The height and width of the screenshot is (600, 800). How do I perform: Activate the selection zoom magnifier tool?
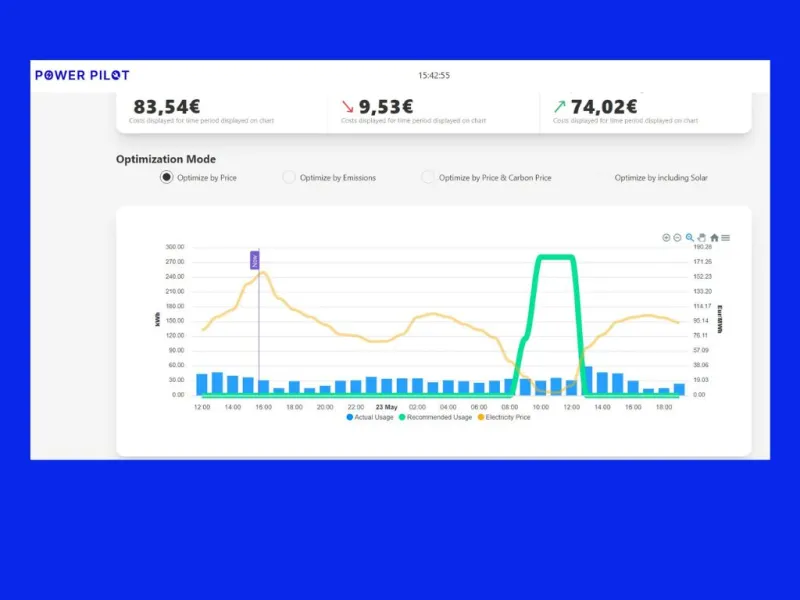689,238
